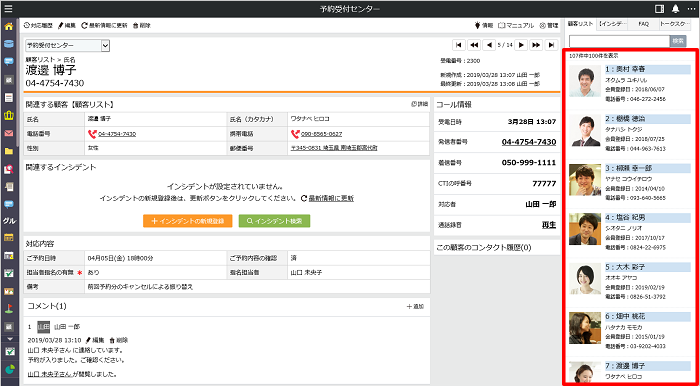
Task: Click the 山田 avatar badge in the comment
Action: tap(43, 327)
